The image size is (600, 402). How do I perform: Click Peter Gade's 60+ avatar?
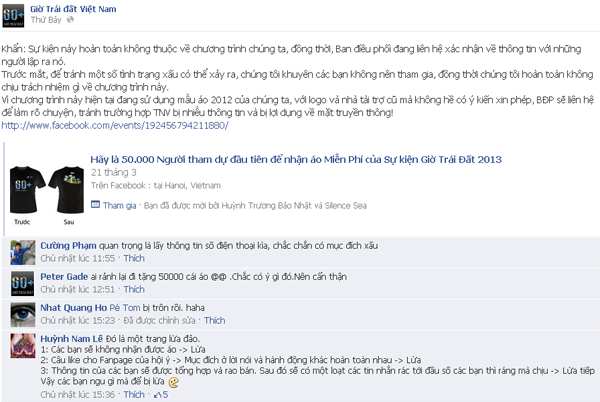tap(23, 283)
